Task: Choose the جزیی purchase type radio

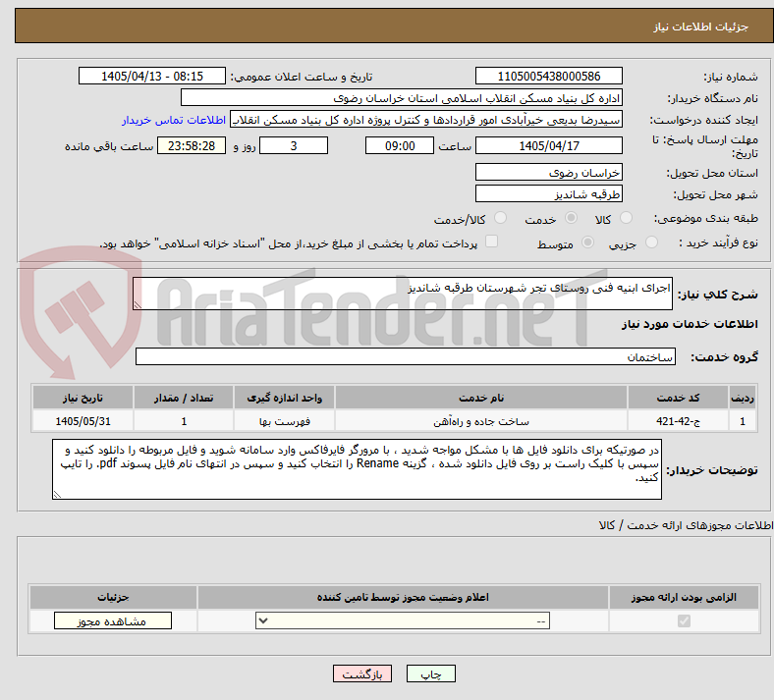Action: coord(651,242)
